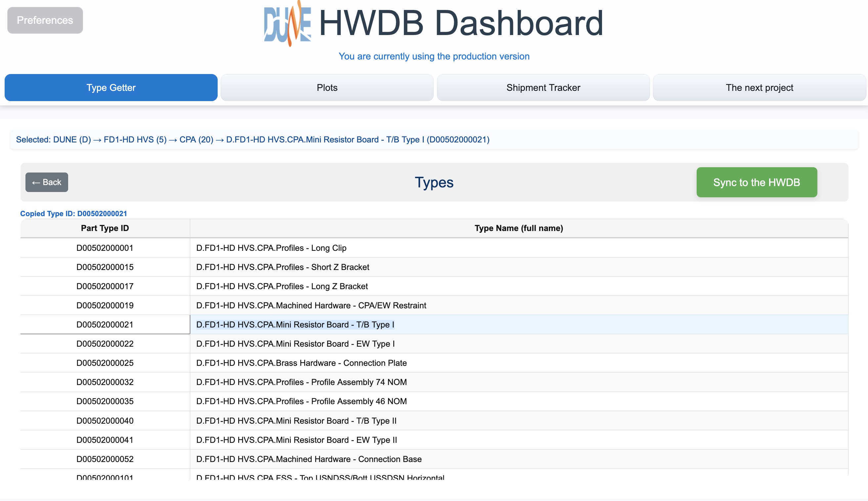Image resolution: width=868 pixels, height=501 pixels.
Task: Select The next project tab
Action: pyautogui.click(x=759, y=88)
